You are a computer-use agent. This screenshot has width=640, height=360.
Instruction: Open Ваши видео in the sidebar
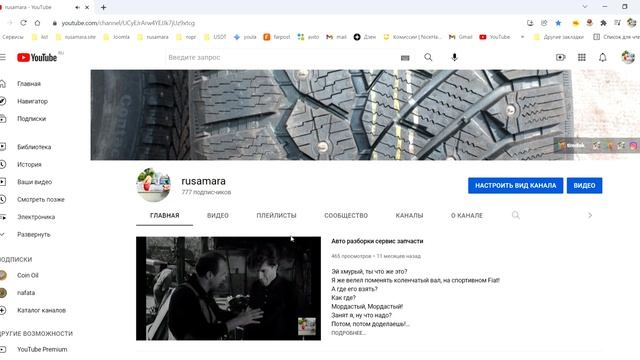(x=34, y=182)
